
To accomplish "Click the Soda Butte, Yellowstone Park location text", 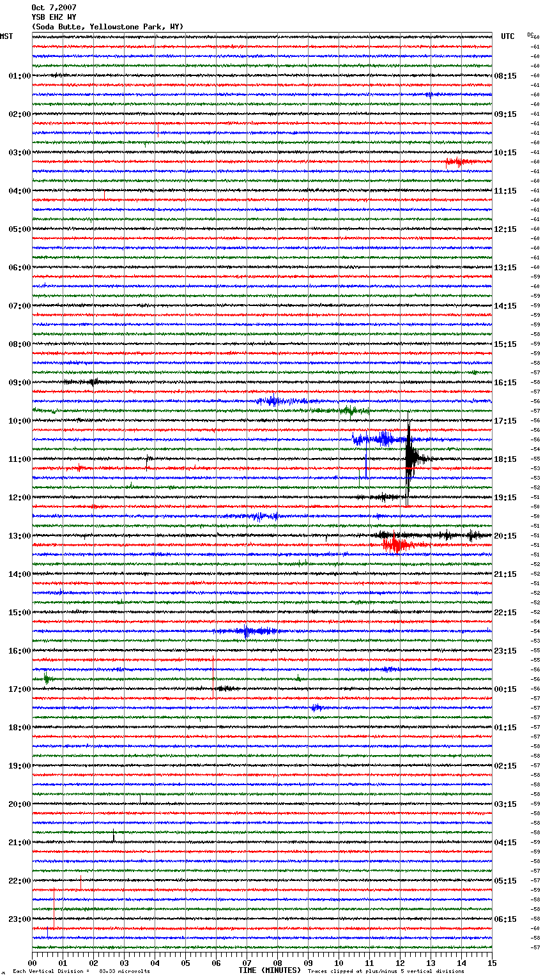I will coord(107,27).
